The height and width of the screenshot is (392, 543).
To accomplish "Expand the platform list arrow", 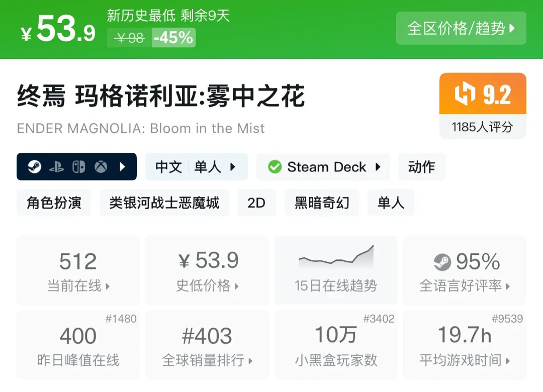I will click(x=122, y=167).
